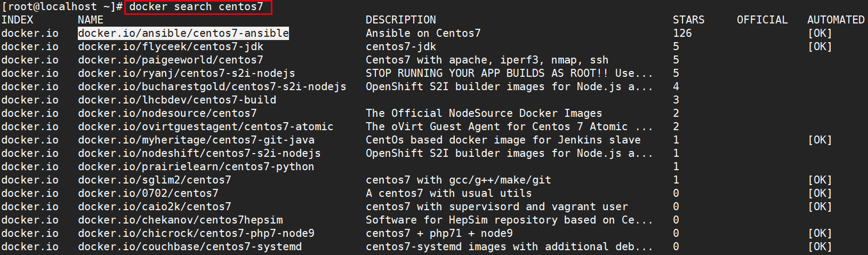The width and height of the screenshot is (868, 255).
Task: Click the [OK] marker in the ansible row
Action: click(819, 33)
